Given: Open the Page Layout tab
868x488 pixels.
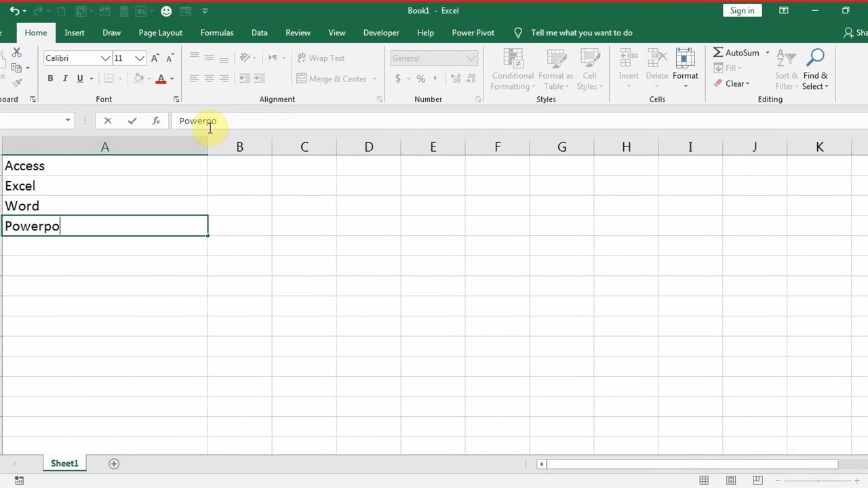Looking at the screenshot, I should 160,33.
